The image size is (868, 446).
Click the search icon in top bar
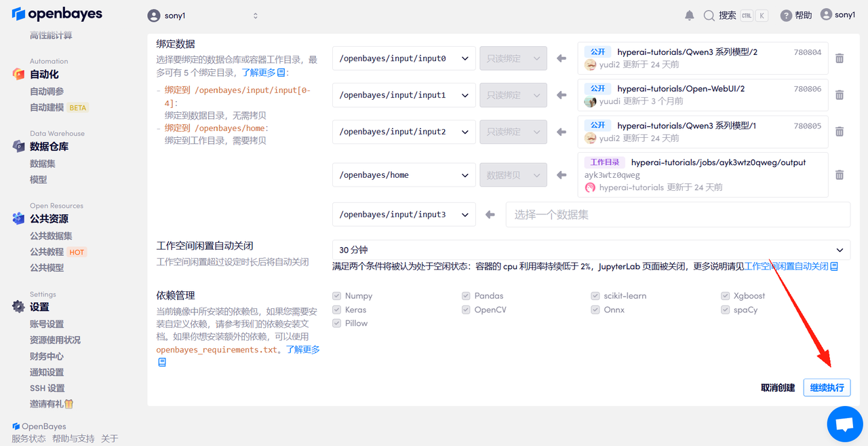(x=709, y=14)
